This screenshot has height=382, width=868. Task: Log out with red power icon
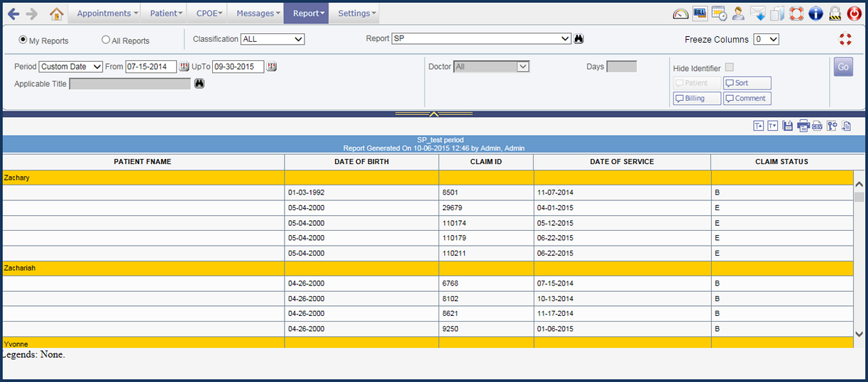coord(854,13)
